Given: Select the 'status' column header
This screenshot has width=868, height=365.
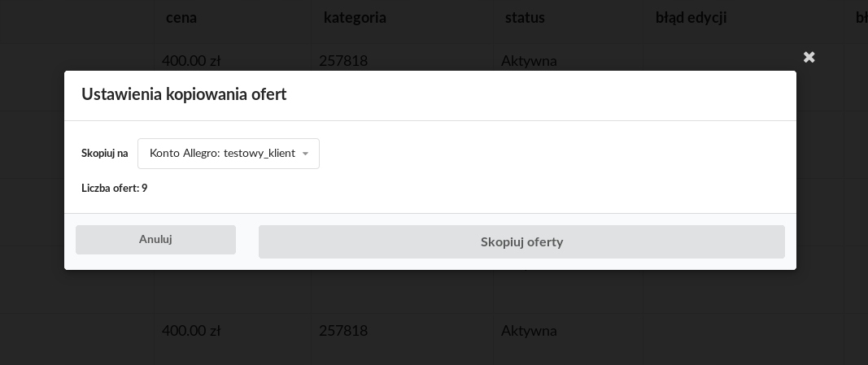Looking at the screenshot, I should [x=525, y=17].
